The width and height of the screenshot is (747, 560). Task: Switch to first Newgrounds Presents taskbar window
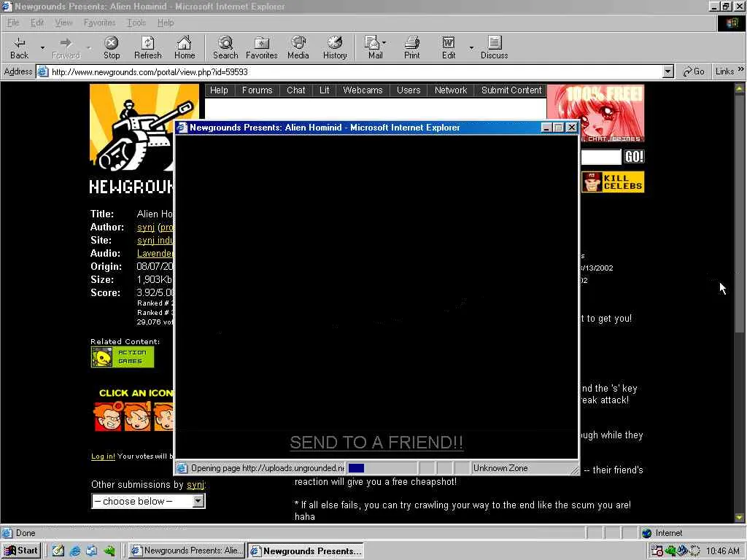pyautogui.click(x=187, y=551)
